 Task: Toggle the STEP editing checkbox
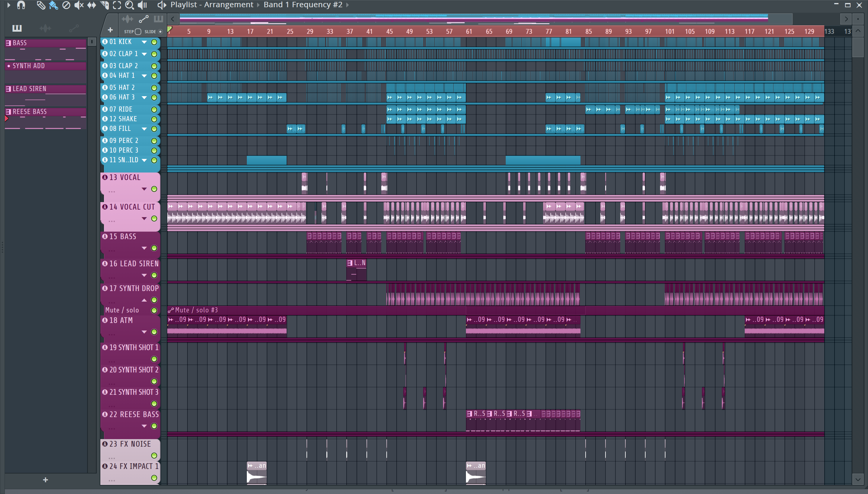pos(138,32)
